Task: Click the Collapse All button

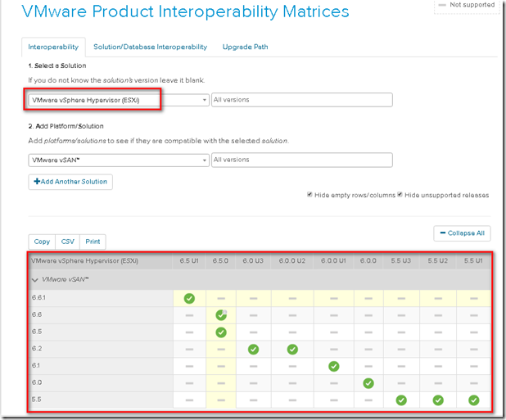Action: [462, 233]
